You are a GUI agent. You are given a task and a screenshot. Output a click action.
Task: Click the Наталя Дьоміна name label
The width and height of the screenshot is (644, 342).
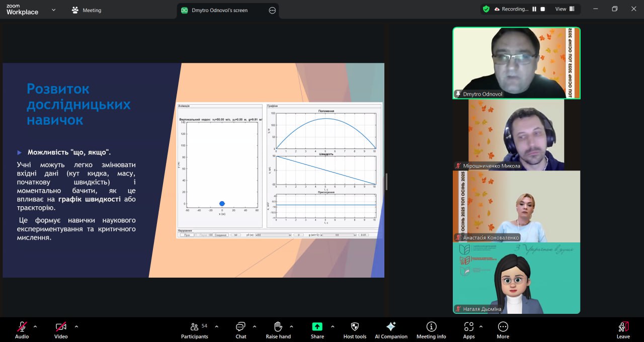pos(482,309)
